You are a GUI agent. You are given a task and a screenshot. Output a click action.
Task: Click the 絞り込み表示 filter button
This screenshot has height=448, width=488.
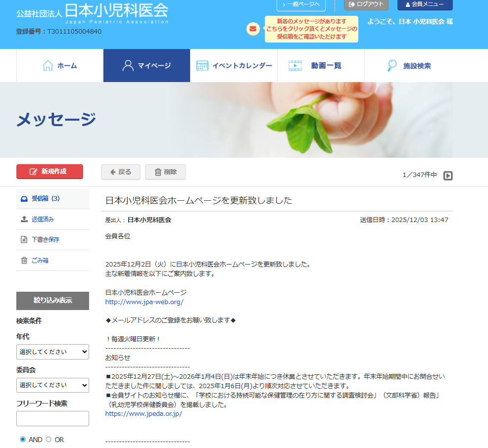52,301
